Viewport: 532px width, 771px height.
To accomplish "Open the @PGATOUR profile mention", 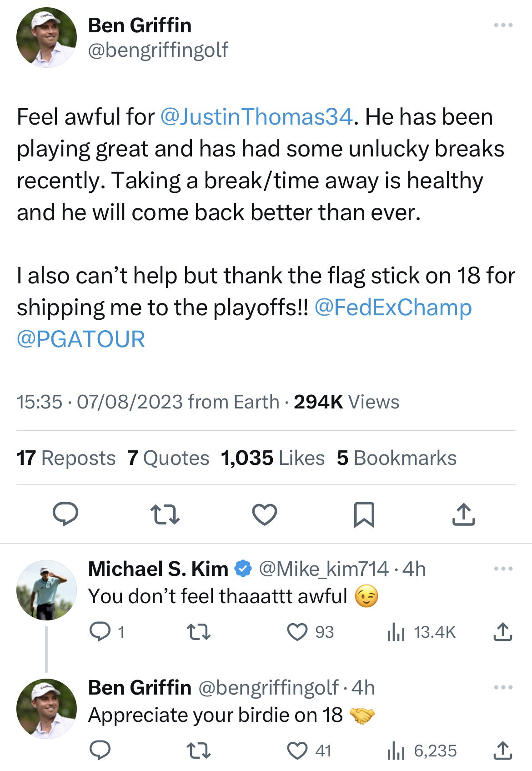I will tap(81, 339).
